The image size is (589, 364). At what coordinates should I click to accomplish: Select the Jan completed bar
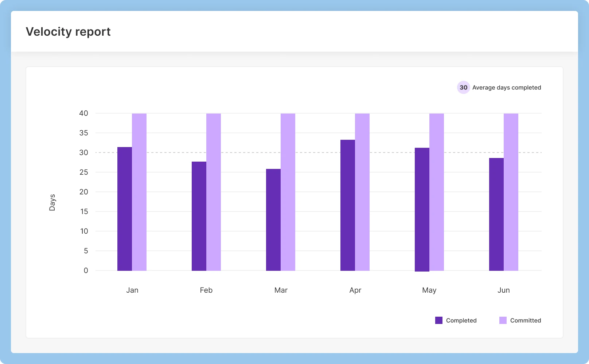[x=125, y=209]
